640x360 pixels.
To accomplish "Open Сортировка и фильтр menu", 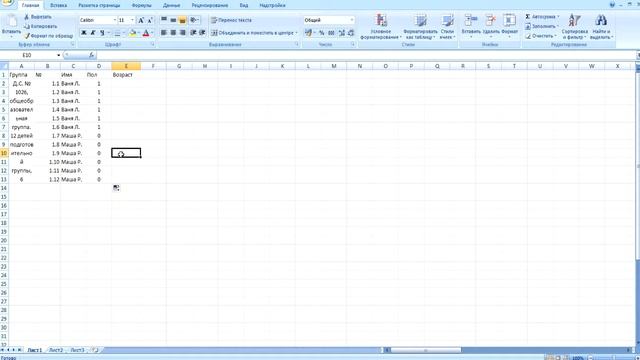I will (x=574, y=27).
